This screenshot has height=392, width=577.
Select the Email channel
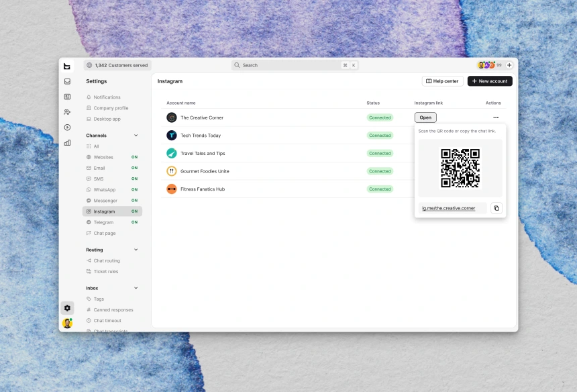[112, 168]
